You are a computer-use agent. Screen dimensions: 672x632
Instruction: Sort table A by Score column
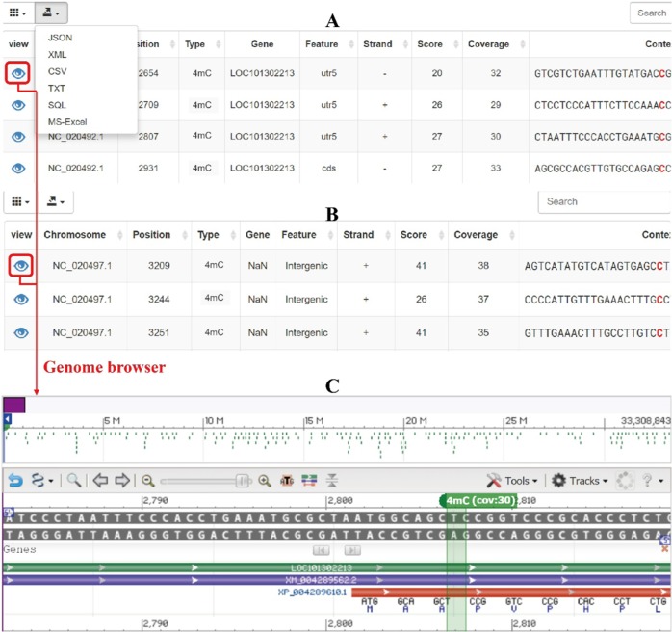coord(437,44)
